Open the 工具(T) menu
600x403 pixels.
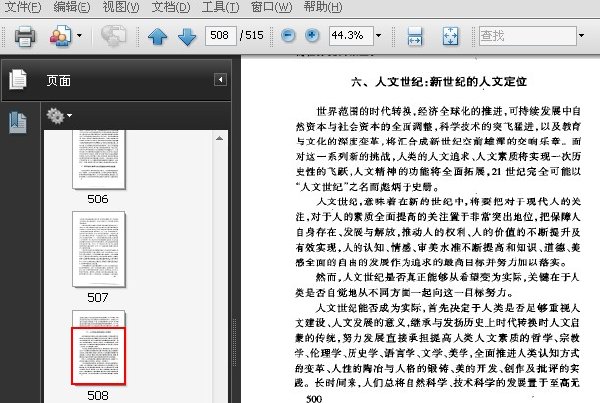[220, 7]
